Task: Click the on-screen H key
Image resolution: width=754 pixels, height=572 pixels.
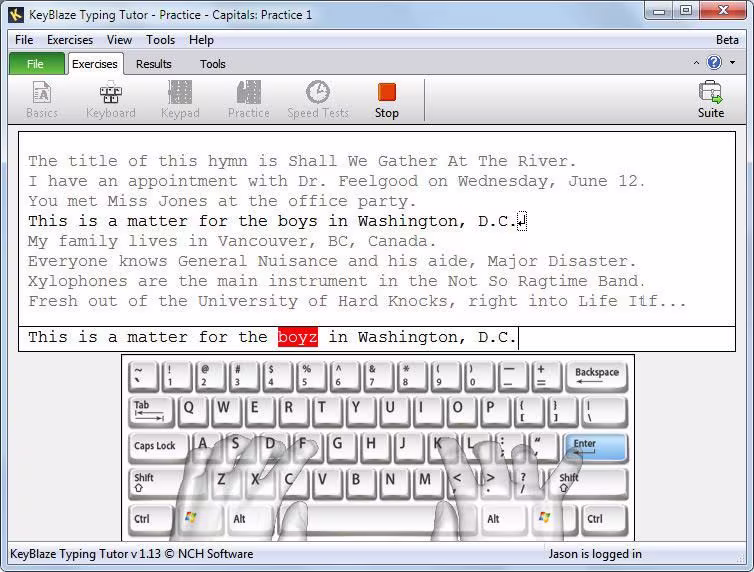Action: 376,448
